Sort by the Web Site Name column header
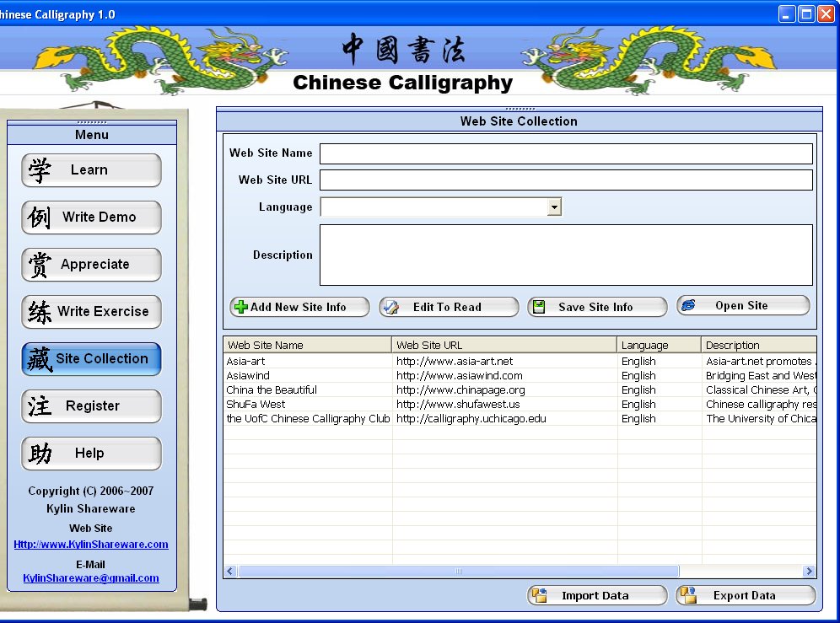Viewport: 840px width, 623px height. coord(308,345)
